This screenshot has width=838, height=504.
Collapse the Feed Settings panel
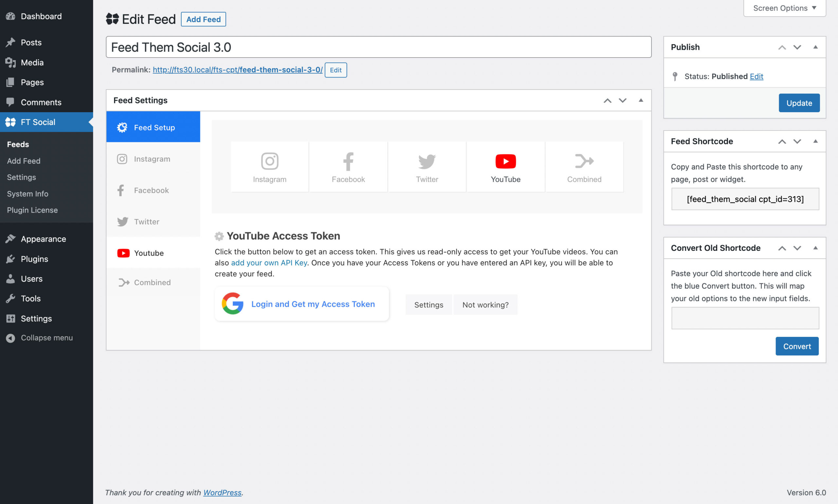[x=641, y=100]
